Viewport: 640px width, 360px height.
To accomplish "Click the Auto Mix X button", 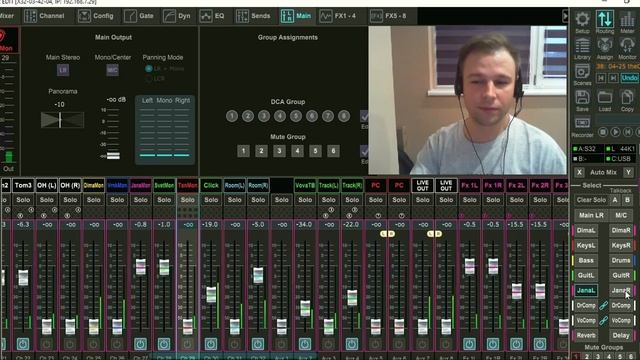I will coord(579,172).
